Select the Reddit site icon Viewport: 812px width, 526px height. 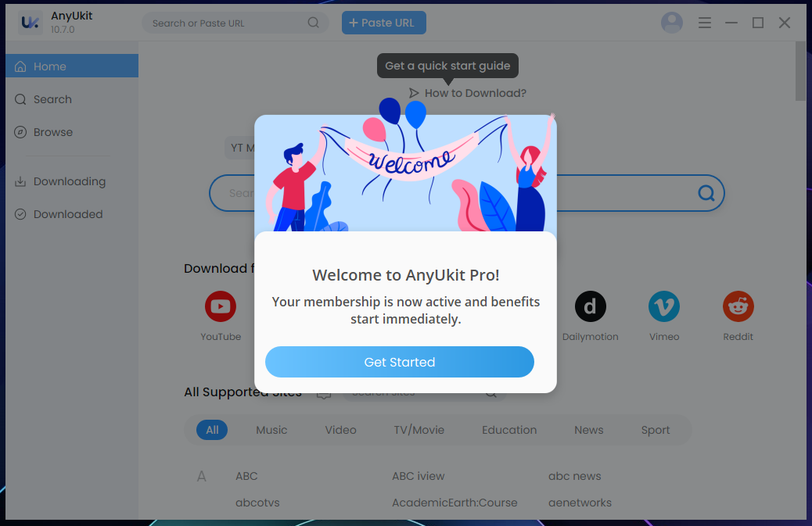point(738,306)
